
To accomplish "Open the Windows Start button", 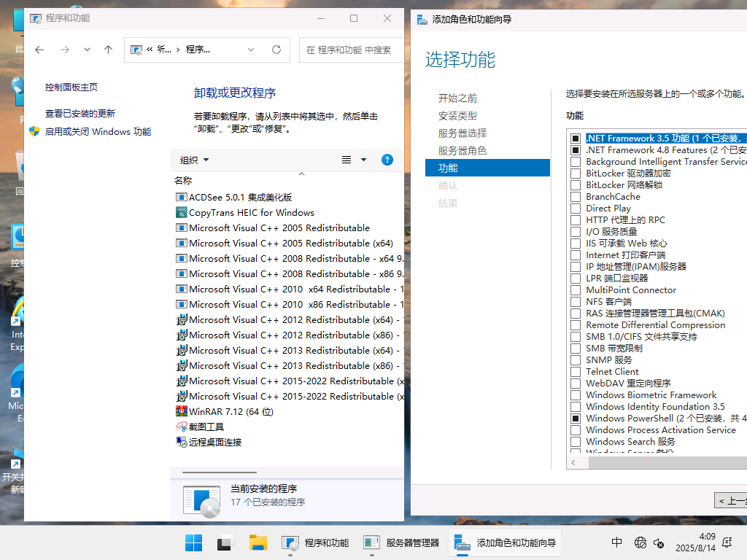I will click(193, 542).
